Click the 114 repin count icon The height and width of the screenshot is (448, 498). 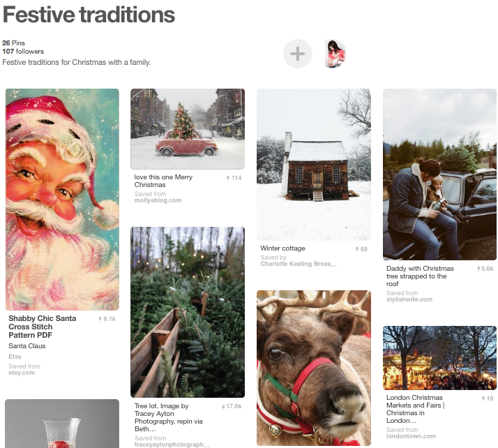[234, 178]
